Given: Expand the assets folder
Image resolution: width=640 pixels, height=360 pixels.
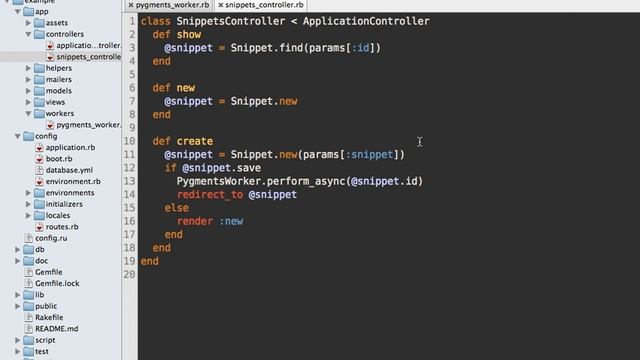Looking at the screenshot, I should pyautogui.click(x=28, y=23).
